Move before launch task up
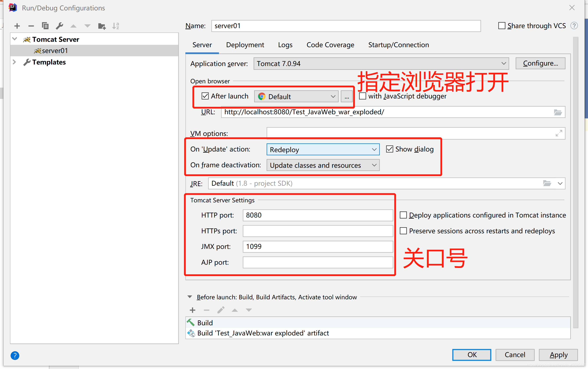Image resolution: width=588 pixels, height=369 pixels. click(235, 310)
